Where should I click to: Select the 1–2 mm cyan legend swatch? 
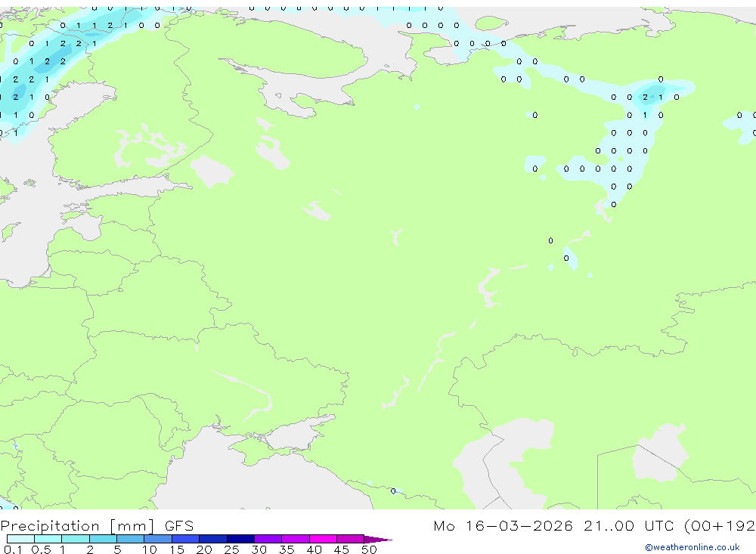[x=76, y=539]
